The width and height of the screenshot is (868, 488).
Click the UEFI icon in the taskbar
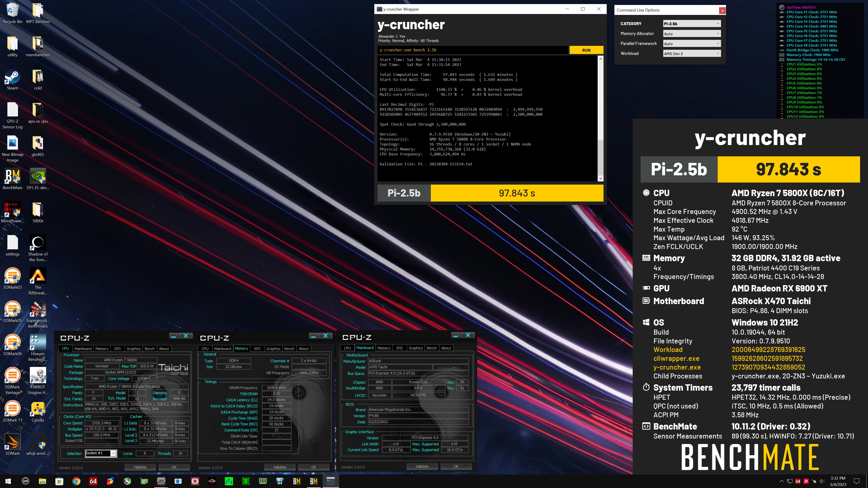[26, 481]
